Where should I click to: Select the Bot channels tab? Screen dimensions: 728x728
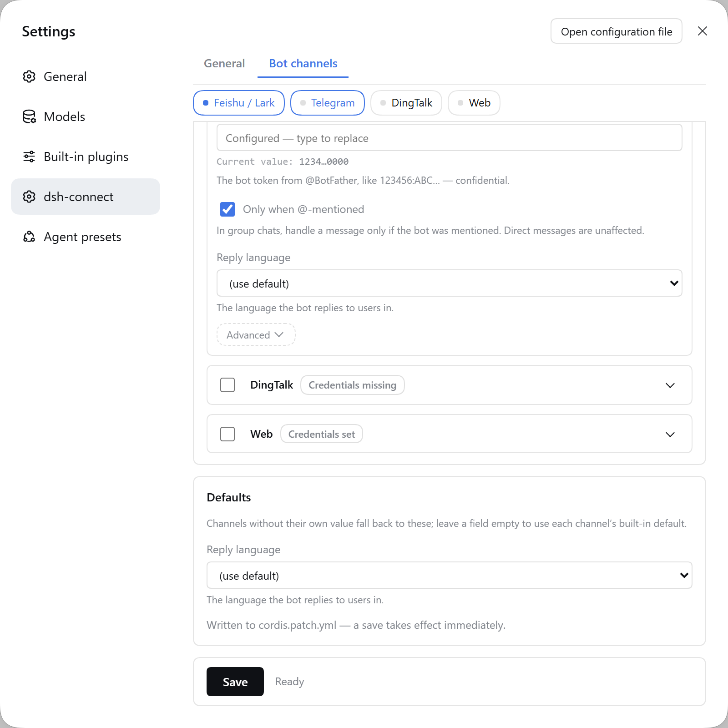point(303,63)
